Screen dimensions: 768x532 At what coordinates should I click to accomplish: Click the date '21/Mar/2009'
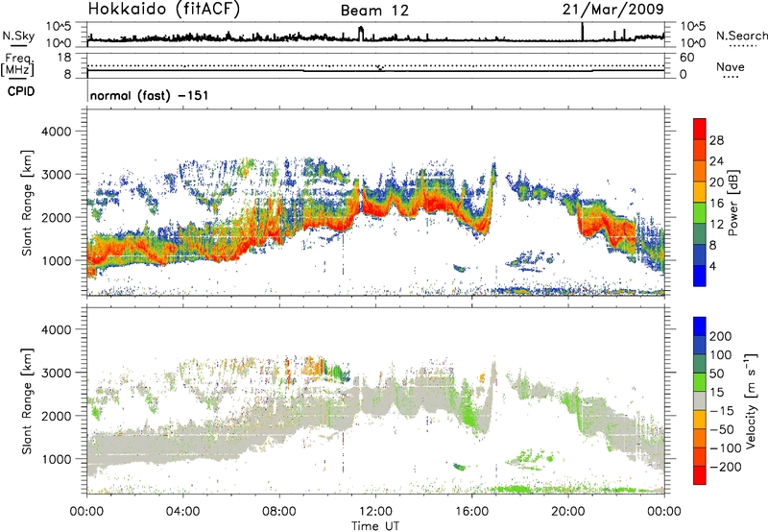point(612,10)
